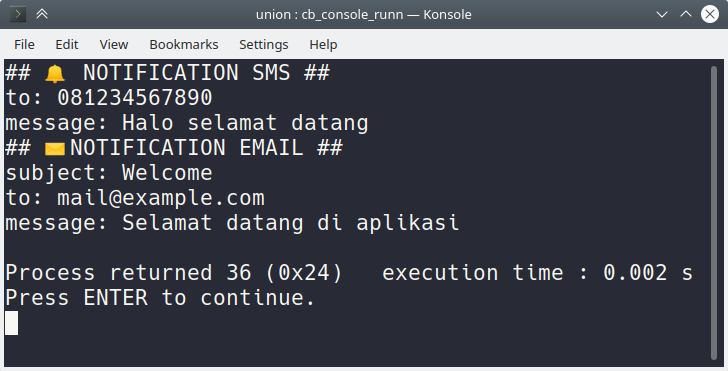The width and height of the screenshot is (728, 371).
Task: Open the Edit menu
Action: click(x=67, y=45)
